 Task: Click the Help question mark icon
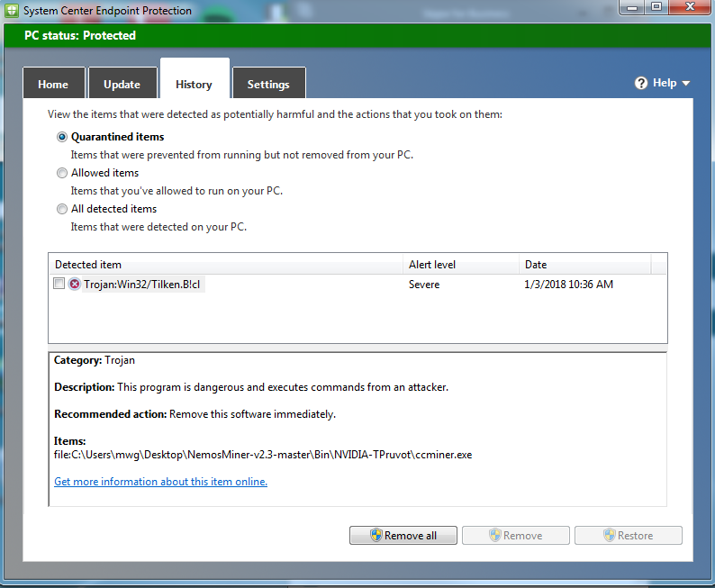tap(640, 83)
